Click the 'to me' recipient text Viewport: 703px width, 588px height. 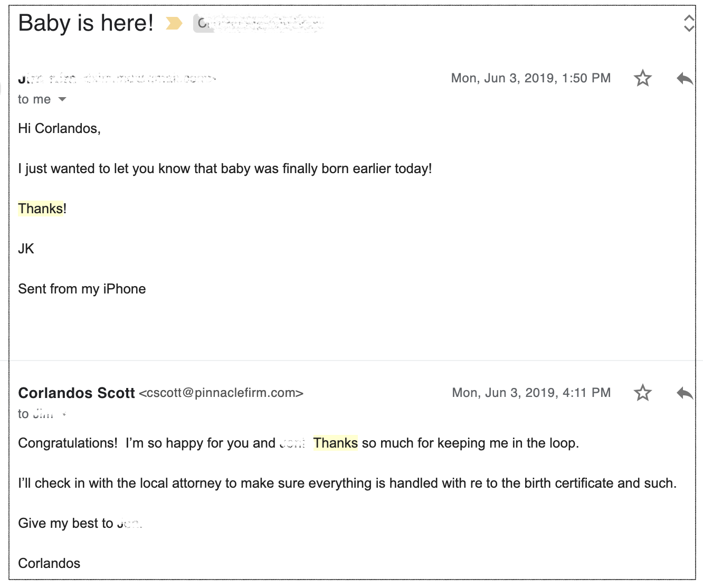[34, 99]
